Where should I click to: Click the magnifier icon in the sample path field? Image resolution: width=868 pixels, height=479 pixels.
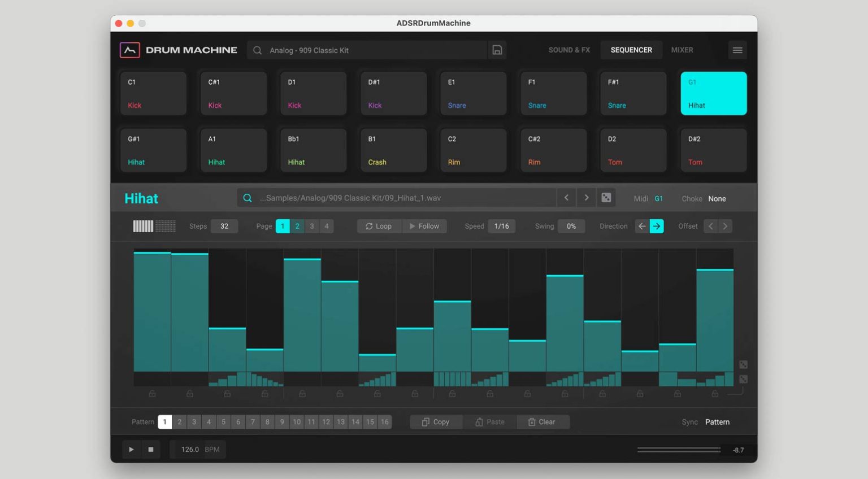[247, 198]
